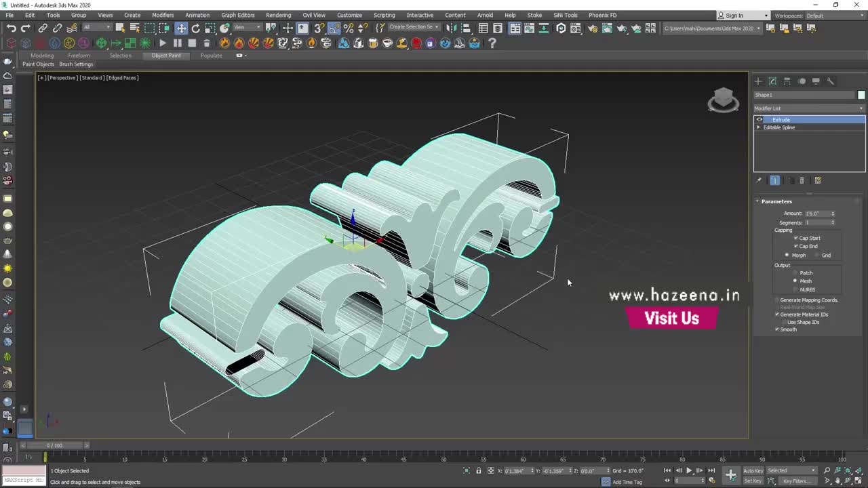Screen dimensions: 868x488
Task: Select the Patch output radio button
Action: [x=795, y=272]
